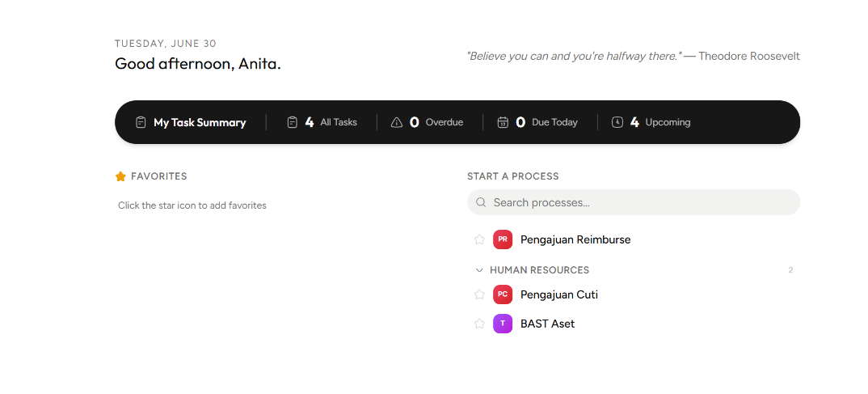Focus the Search processes input field
868x394 pixels.
click(x=634, y=202)
